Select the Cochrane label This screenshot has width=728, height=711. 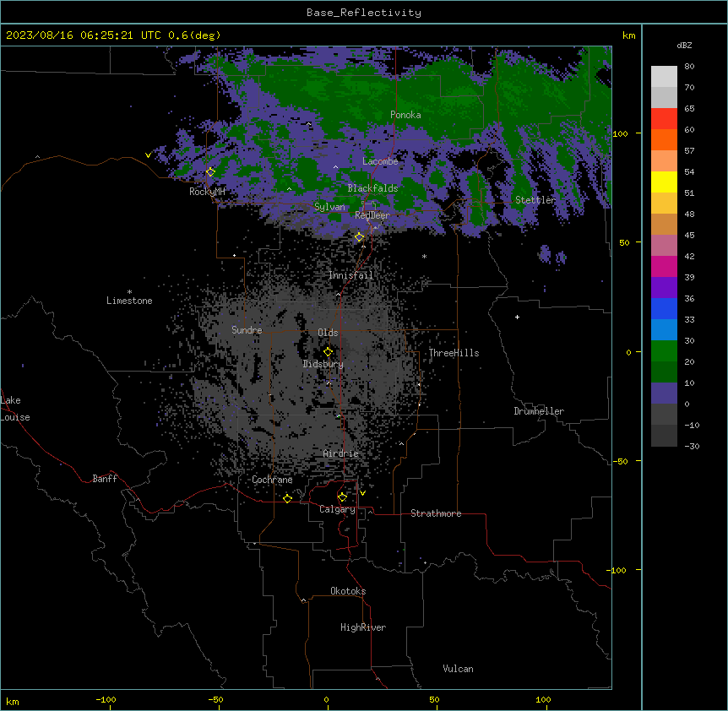272,480
